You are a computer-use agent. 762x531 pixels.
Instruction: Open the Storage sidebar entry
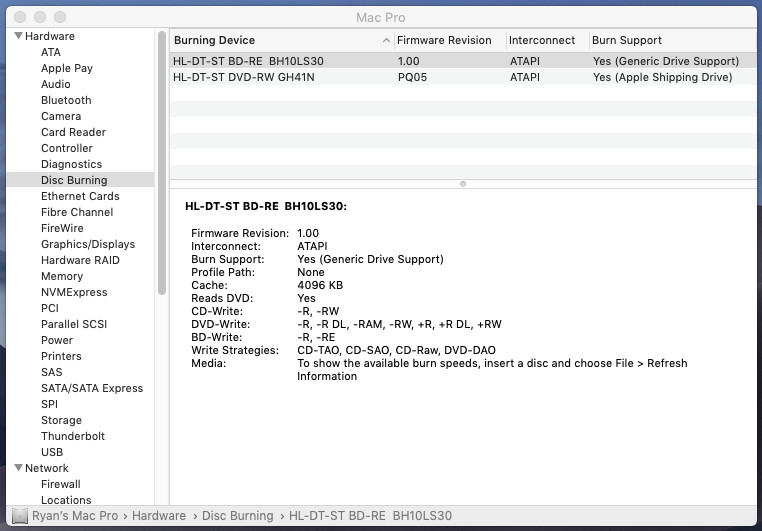click(61, 420)
